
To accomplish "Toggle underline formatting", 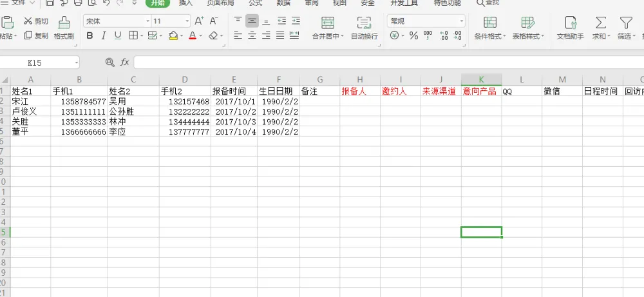I will pyautogui.click(x=118, y=35).
